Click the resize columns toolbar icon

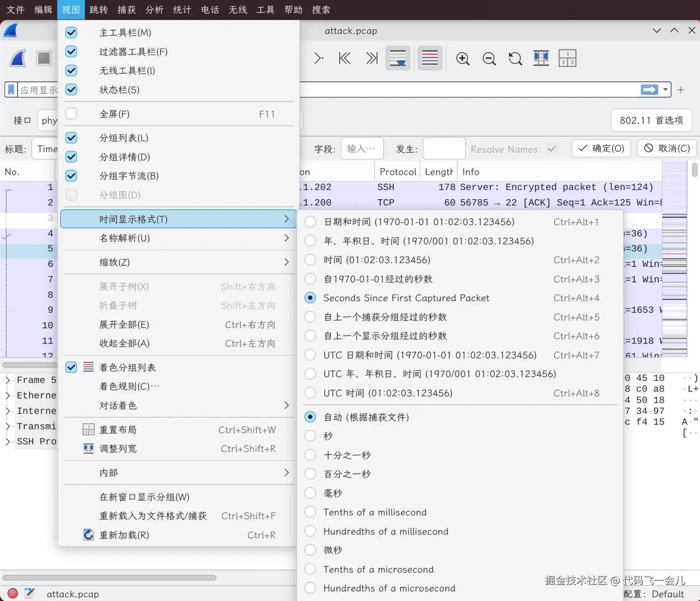click(541, 58)
